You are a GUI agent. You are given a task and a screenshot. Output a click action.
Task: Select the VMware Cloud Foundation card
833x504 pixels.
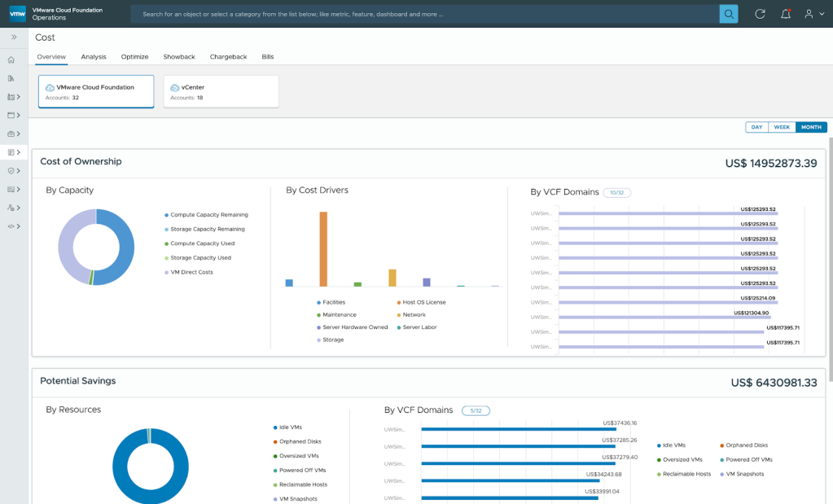pyautogui.click(x=96, y=91)
